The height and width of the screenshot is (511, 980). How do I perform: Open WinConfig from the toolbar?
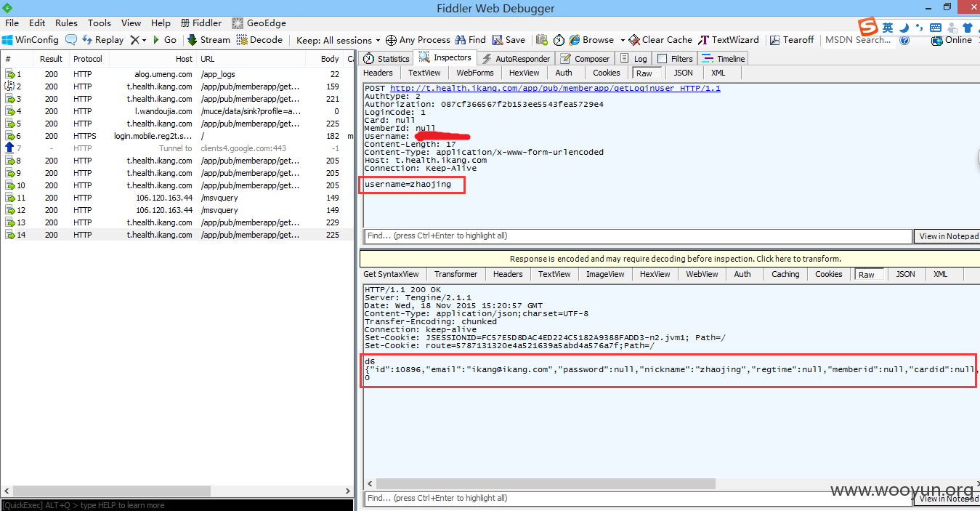(31, 40)
